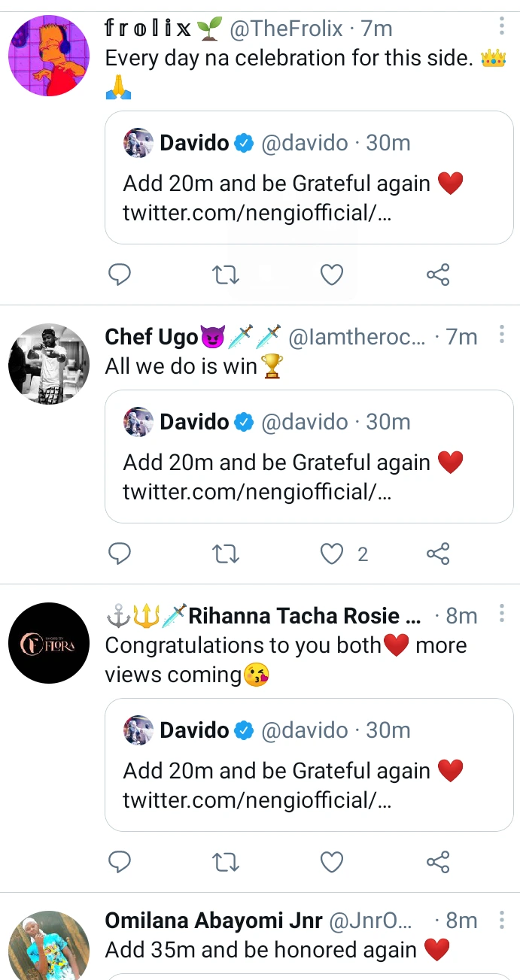
Task: Retweet TheFrolix's tweet
Action: (x=226, y=275)
